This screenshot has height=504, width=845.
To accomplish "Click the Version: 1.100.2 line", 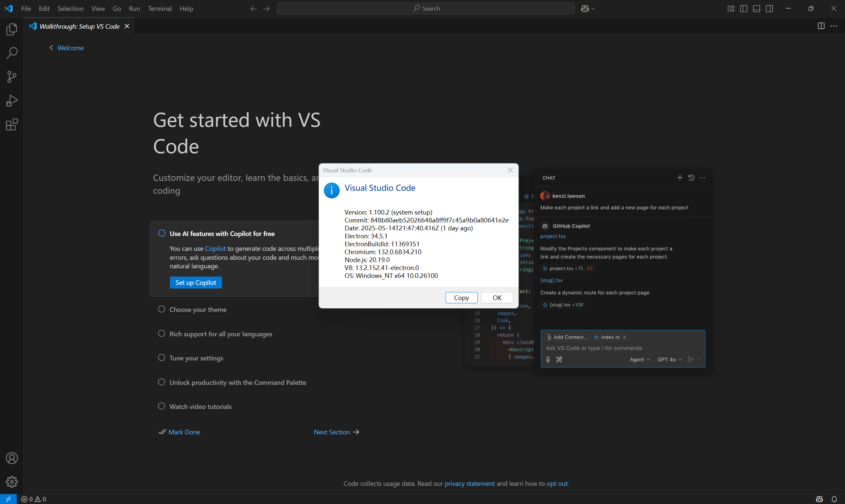I will coord(388,212).
